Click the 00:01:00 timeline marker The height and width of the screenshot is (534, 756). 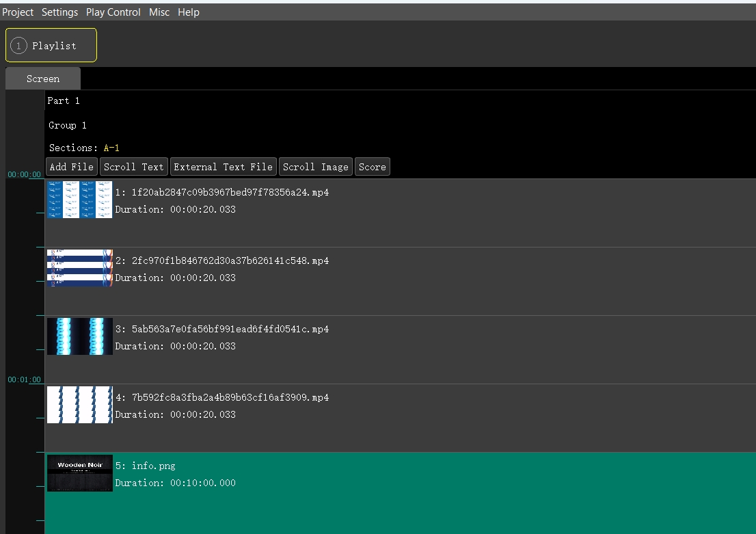(x=24, y=379)
